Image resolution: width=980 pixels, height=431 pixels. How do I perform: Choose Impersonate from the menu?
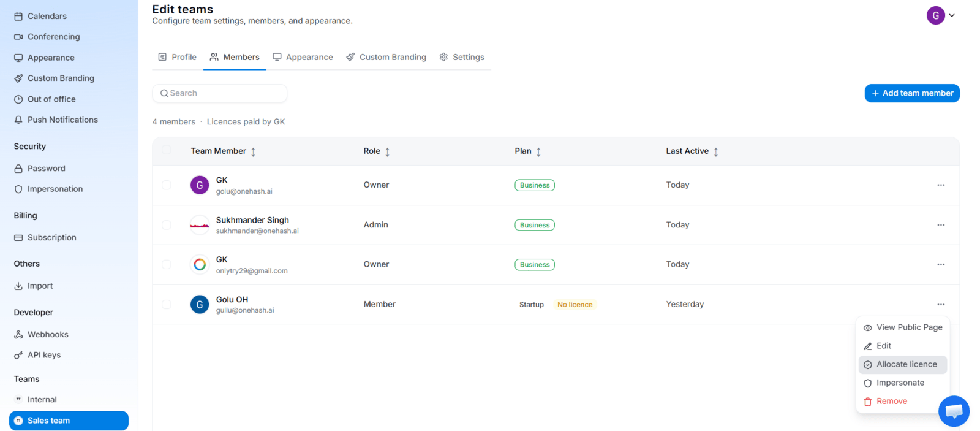pyautogui.click(x=903, y=383)
